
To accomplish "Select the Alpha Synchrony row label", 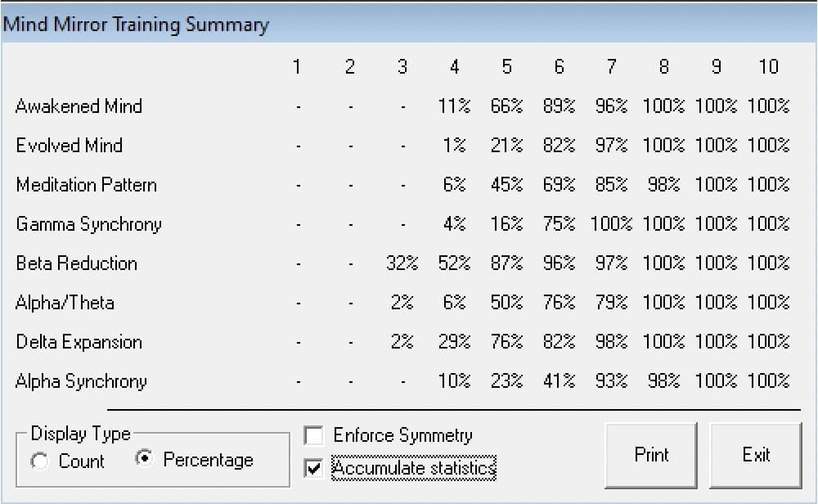I will click(81, 381).
